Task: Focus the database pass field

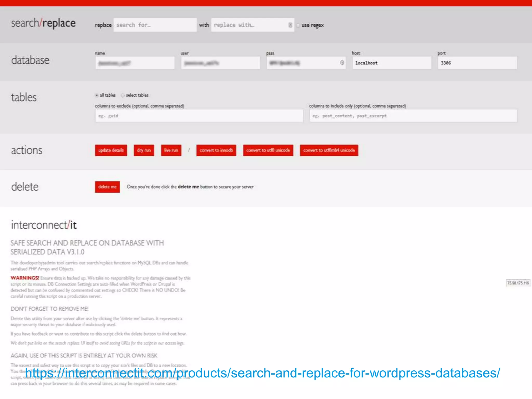Action: coord(306,63)
